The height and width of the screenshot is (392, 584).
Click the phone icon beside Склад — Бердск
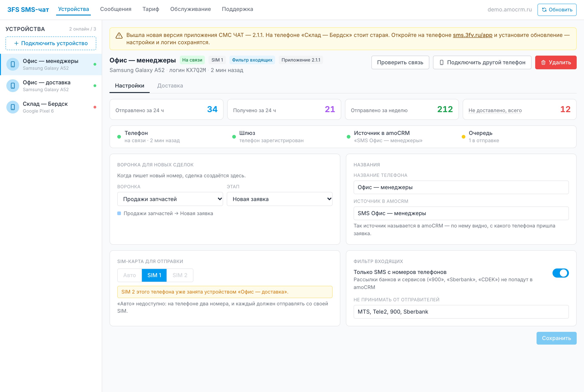13,107
